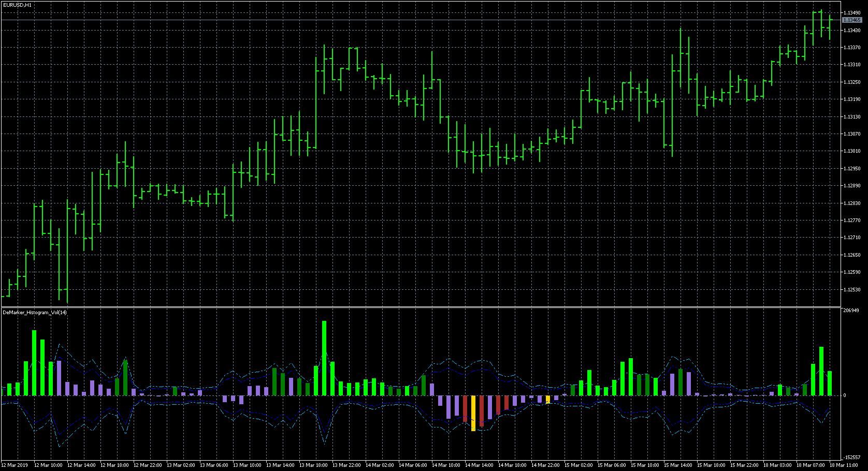Click the current price tag 1.13465

(852, 20)
